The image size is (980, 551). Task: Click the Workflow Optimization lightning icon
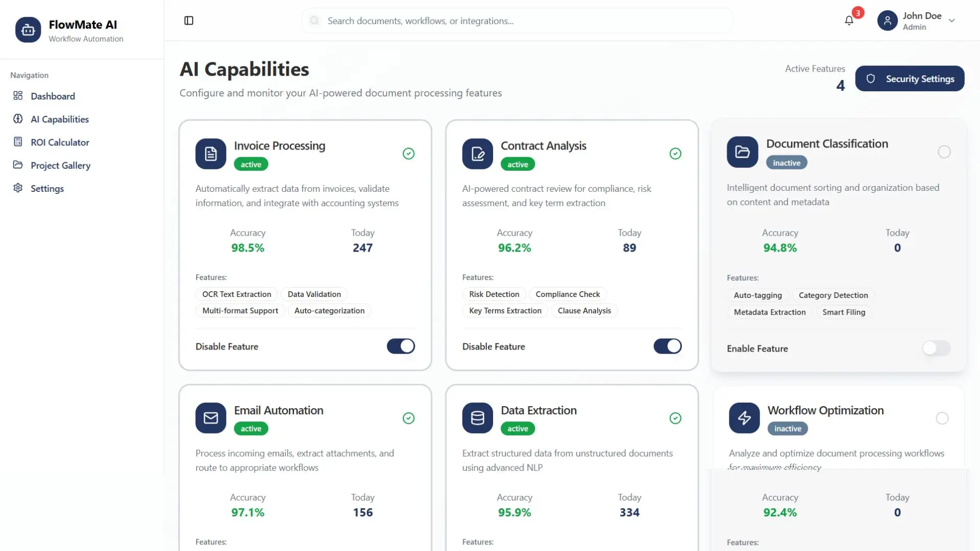click(x=744, y=418)
